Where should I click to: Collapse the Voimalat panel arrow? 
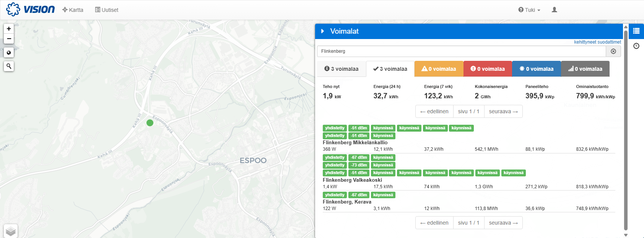pos(323,31)
